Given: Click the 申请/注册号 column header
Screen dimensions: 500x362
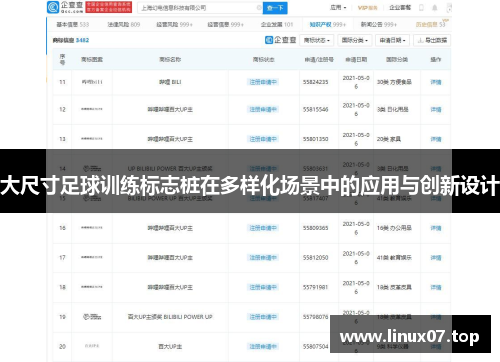Looking at the screenshot, I should pyautogui.click(x=319, y=60).
